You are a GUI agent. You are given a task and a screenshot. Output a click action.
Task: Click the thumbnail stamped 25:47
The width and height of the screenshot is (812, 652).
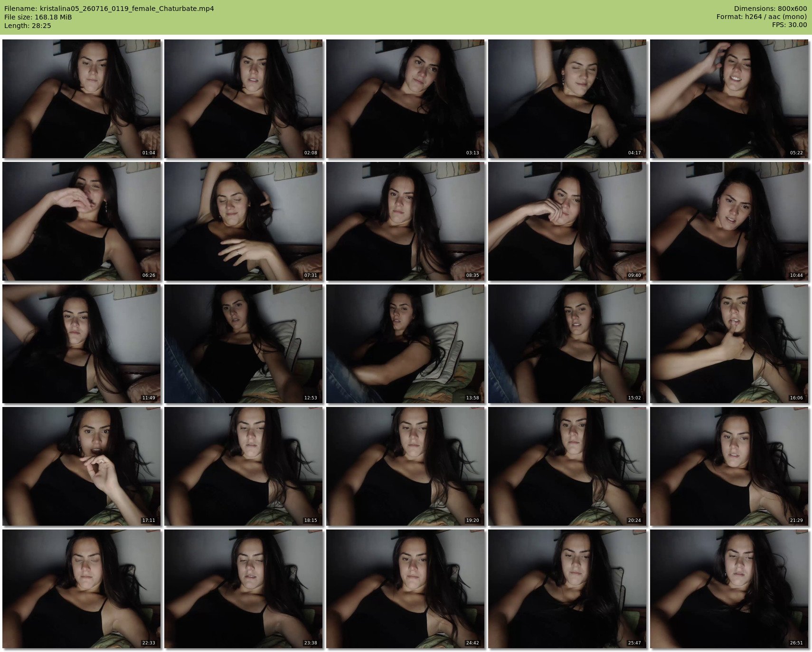point(567,589)
